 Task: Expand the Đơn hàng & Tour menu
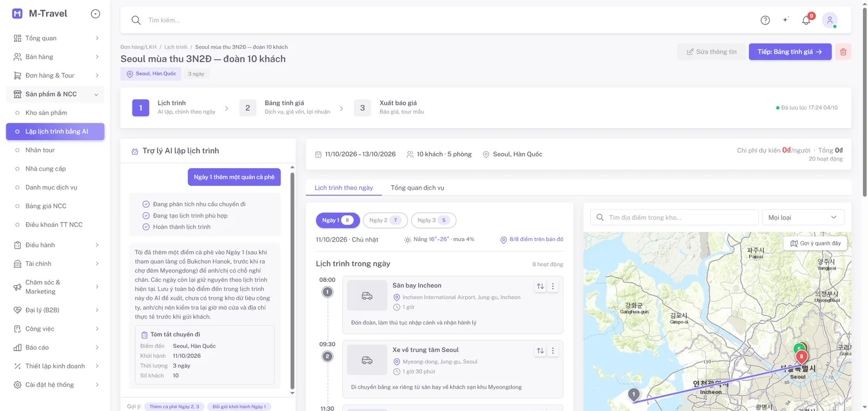pos(55,75)
